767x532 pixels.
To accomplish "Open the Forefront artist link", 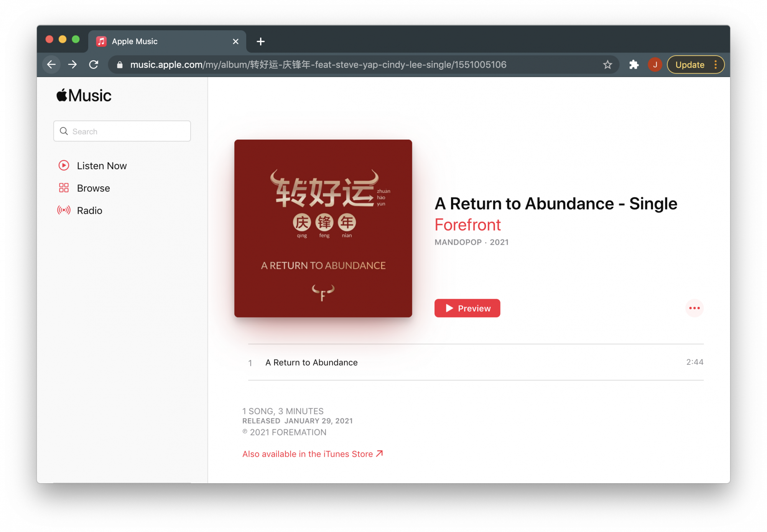I will [x=467, y=225].
